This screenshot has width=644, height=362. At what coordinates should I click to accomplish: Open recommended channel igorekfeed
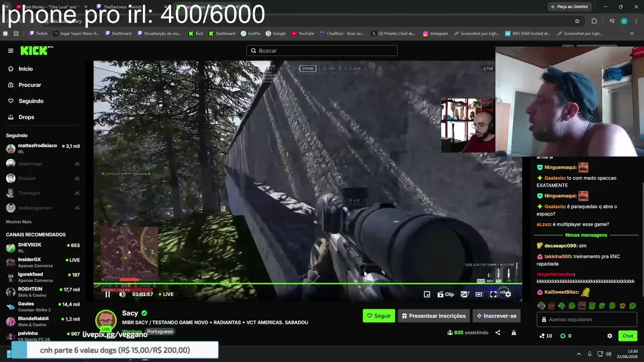[43, 277]
